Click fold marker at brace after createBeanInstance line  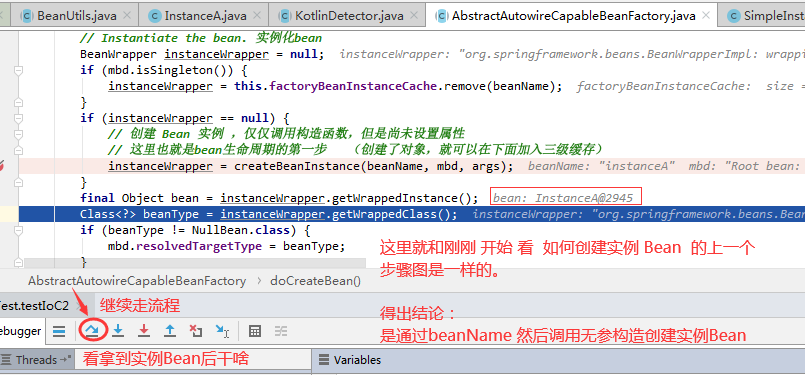18,182
